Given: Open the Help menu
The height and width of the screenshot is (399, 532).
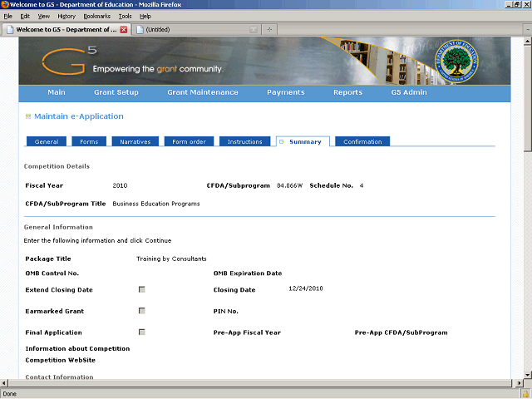Looking at the screenshot, I should click(145, 17).
